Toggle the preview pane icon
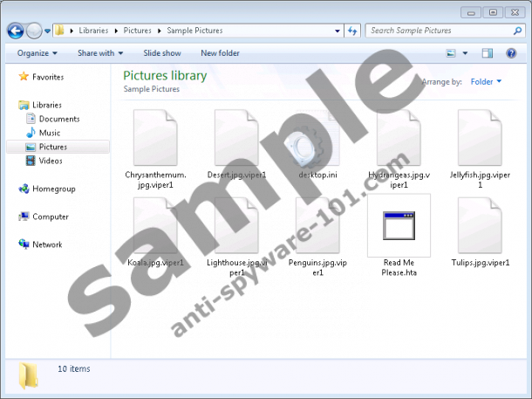The image size is (532, 399). (x=488, y=53)
